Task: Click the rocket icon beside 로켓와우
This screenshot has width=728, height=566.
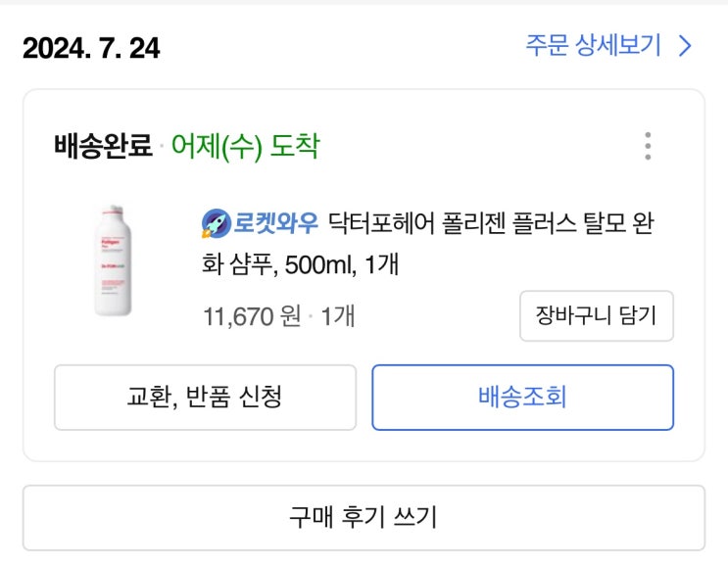Action: pyautogui.click(x=215, y=223)
